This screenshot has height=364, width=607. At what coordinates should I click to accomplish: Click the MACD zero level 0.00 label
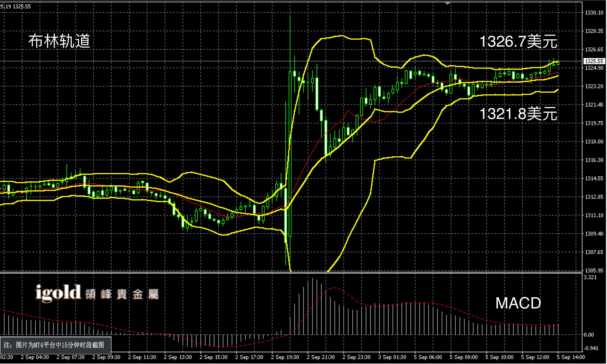pos(589,335)
